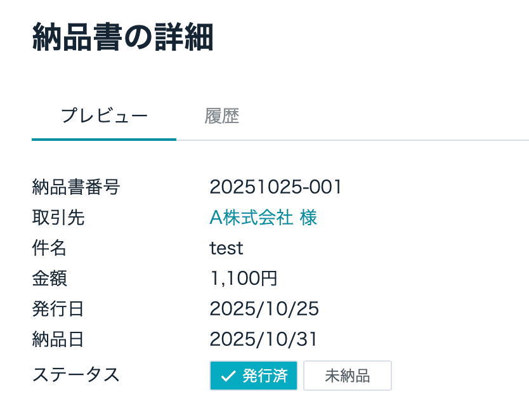Image resolution: width=529 pixels, height=420 pixels.
Task: Open the A株式会社 様 client link
Action: pos(263,218)
